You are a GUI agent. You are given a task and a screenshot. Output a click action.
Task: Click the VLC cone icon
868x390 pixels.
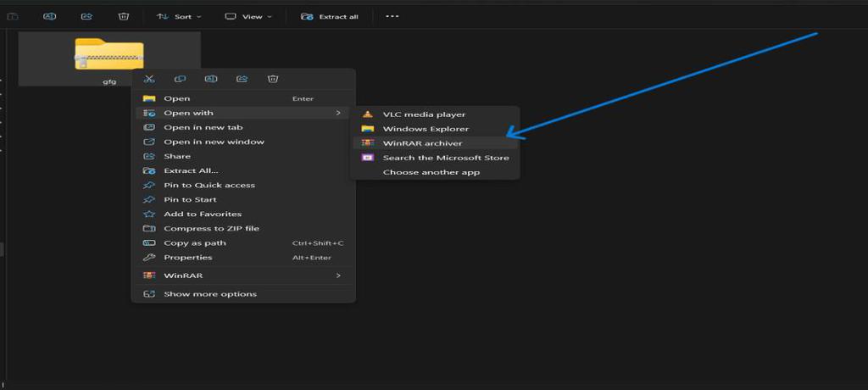[x=368, y=114]
